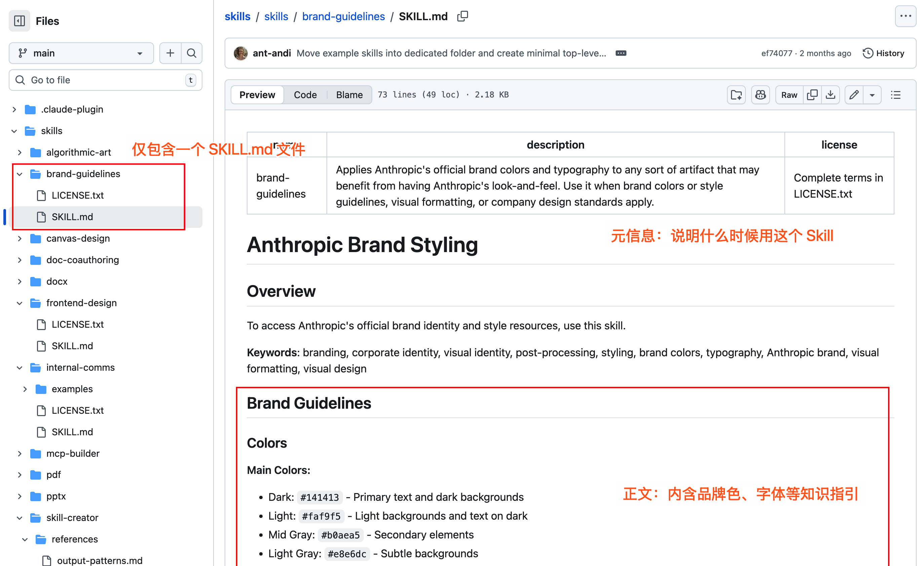Image resolution: width=924 pixels, height=566 pixels.
Task: Open the edit options dropdown arrow
Action: click(873, 95)
